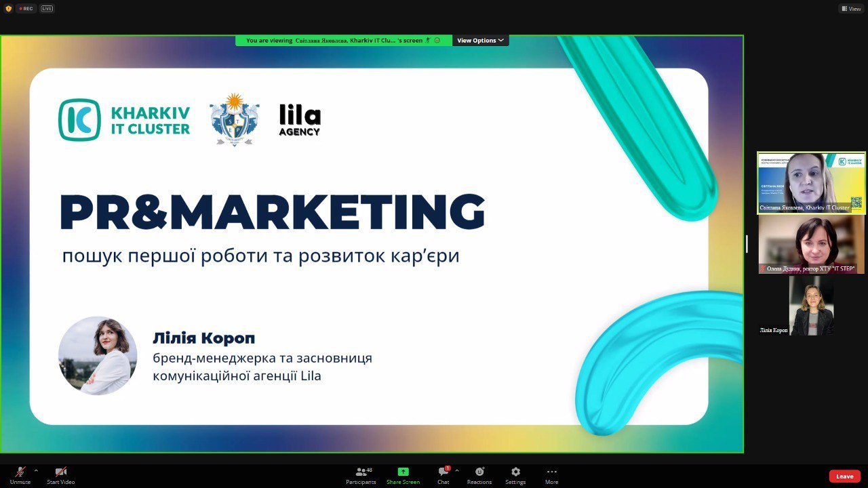Select Лілія Короп's video thumbnail

click(x=811, y=306)
